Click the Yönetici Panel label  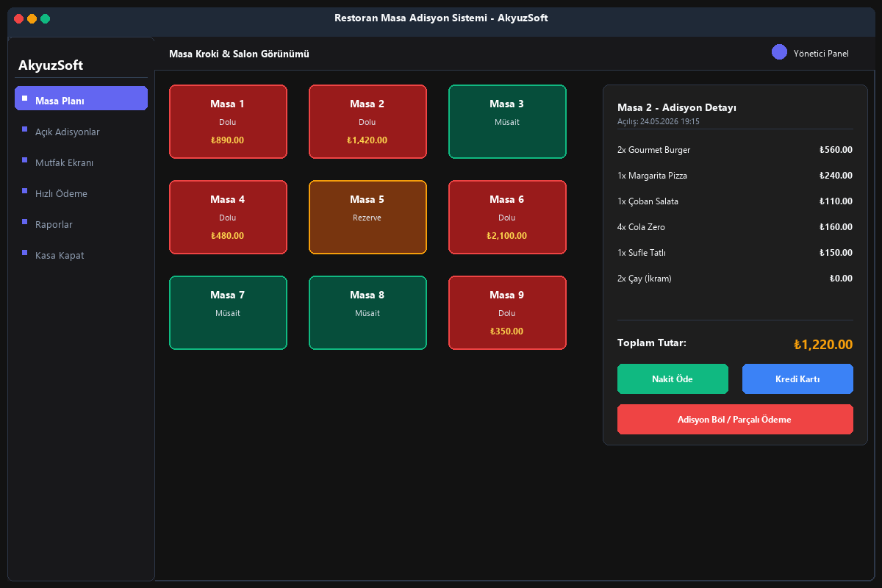point(821,54)
